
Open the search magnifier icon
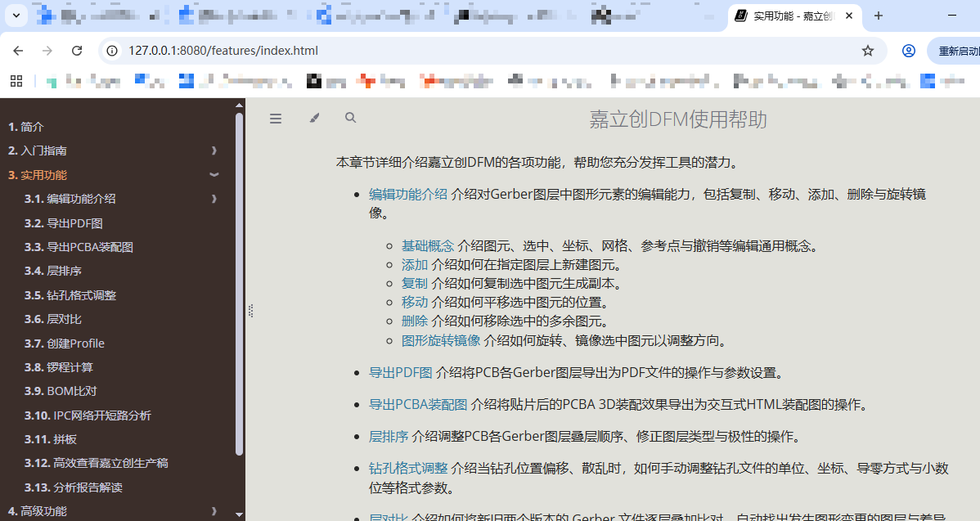click(x=351, y=118)
